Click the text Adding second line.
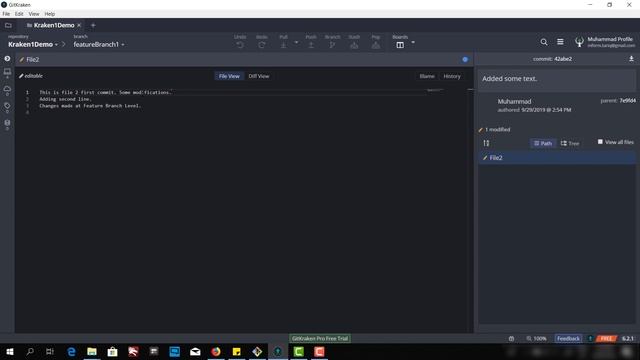 65,99
